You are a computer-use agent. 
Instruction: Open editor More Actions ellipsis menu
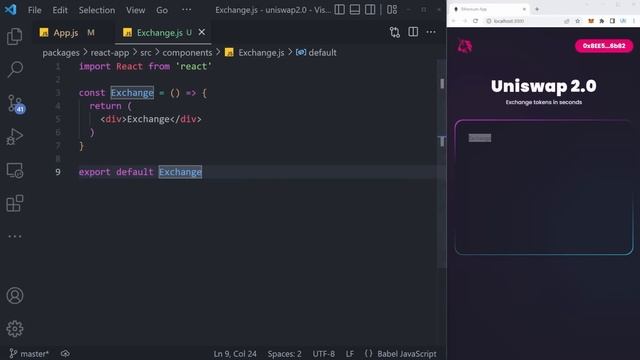pyautogui.click(x=431, y=32)
